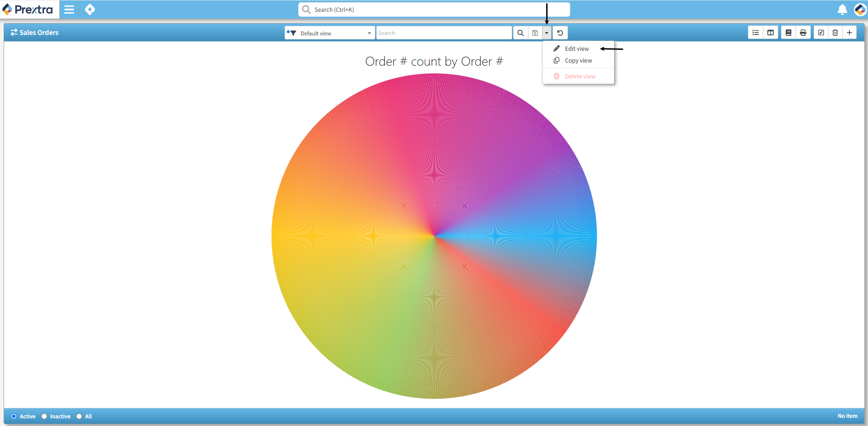This screenshot has height=426, width=868.
Task: Open the hamburger main menu
Action: [x=69, y=10]
